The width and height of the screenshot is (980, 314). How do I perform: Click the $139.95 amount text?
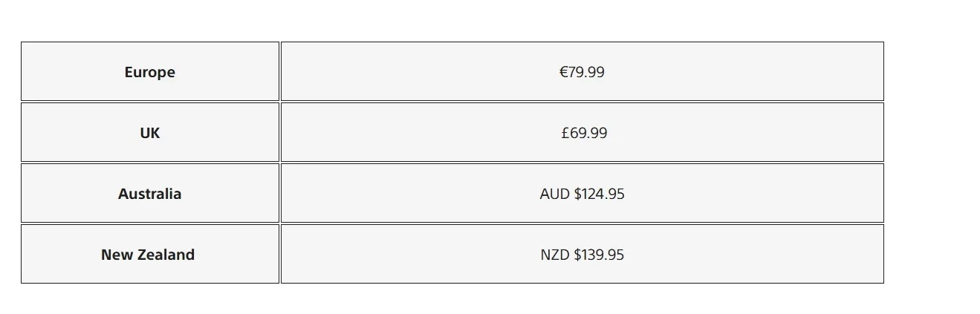[x=600, y=255]
